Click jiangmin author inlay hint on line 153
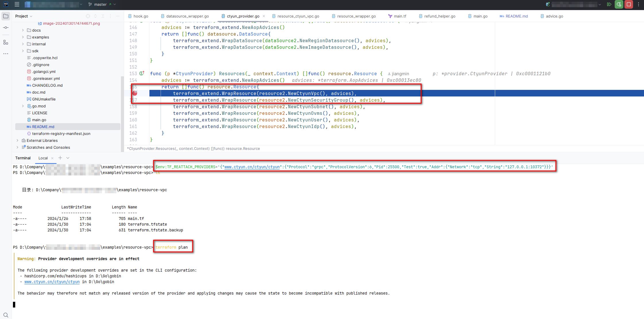This screenshot has height=319, width=644. coord(398,74)
